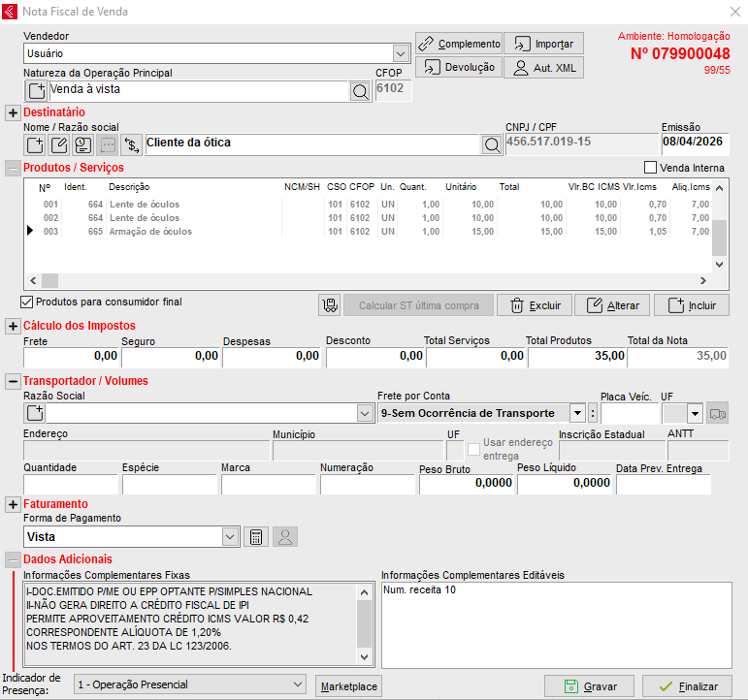Expand the Destinatário section

13,113
